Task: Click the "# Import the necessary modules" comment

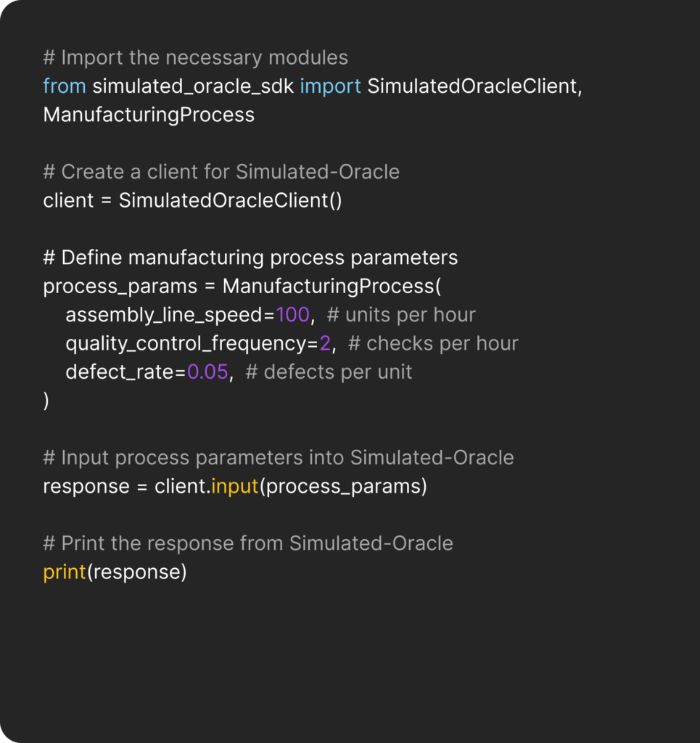Action: [195, 57]
